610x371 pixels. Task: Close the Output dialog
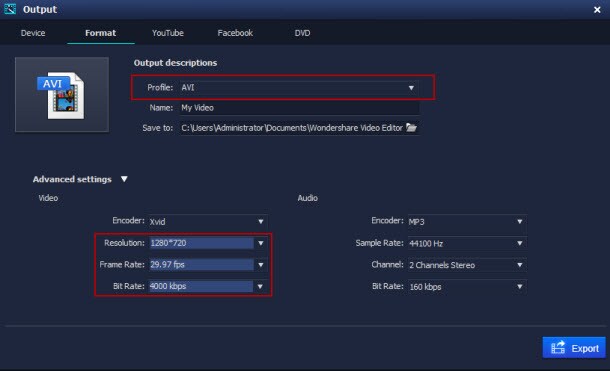pyautogui.click(x=597, y=10)
